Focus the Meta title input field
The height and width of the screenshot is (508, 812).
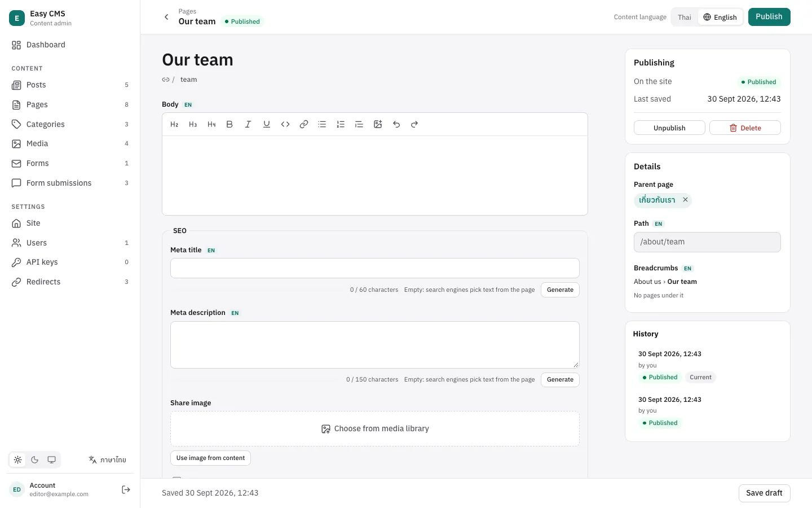coord(375,268)
